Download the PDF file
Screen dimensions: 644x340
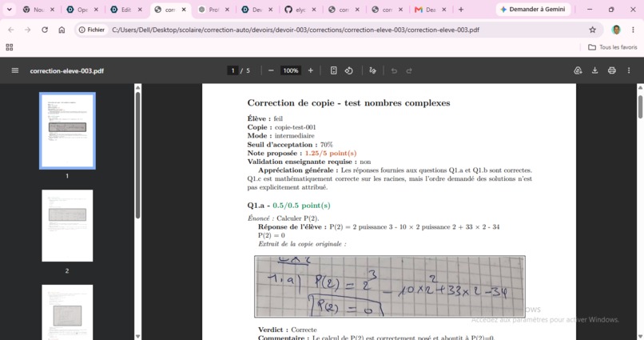594,70
